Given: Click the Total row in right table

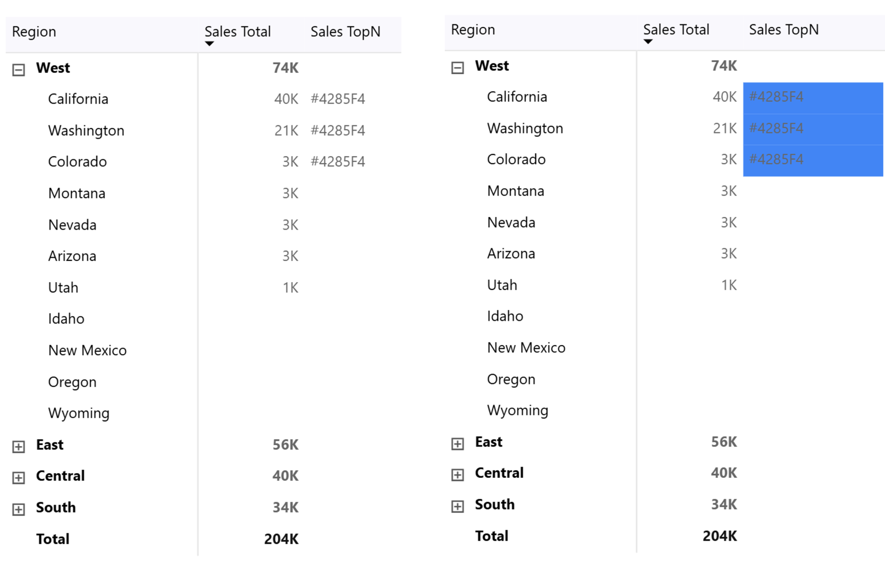Looking at the screenshot, I should point(492,536).
